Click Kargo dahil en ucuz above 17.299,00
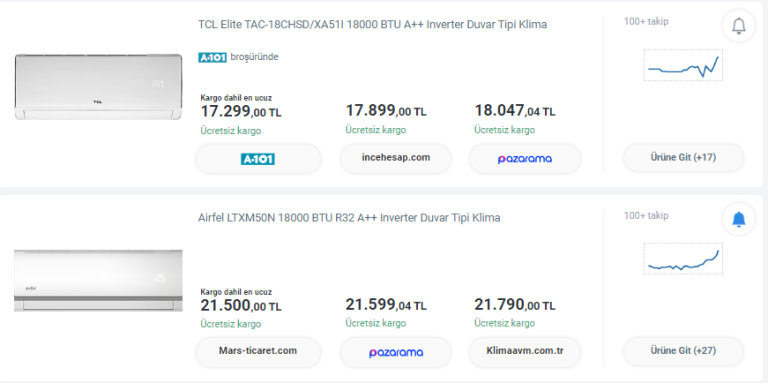This screenshot has width=768, height=383. click(x=236, y=98)
